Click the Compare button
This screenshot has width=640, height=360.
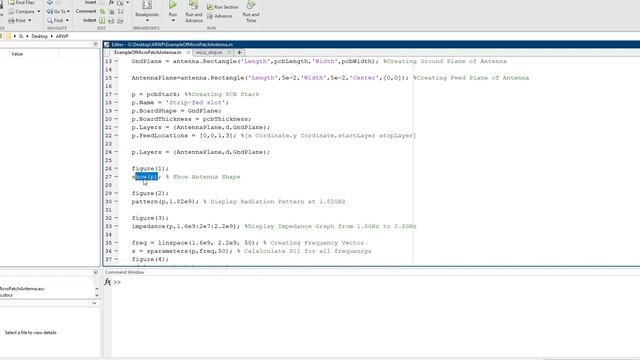22,11
